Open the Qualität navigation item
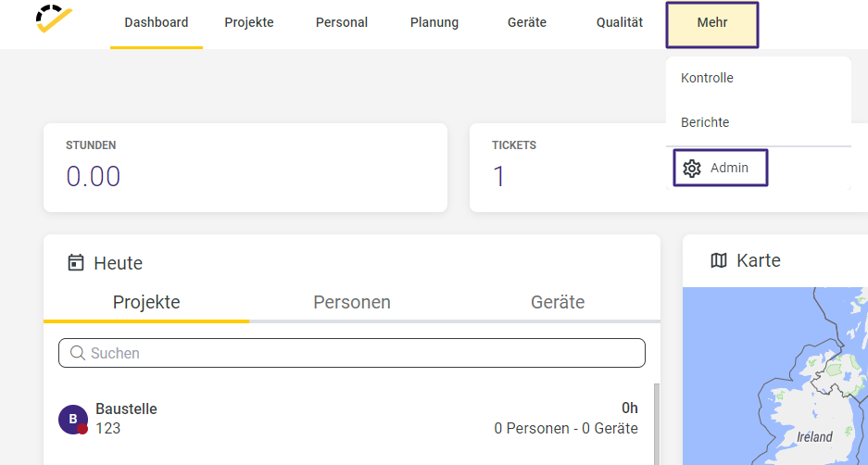This screenshot has width=868, height=465. click(x=620, y=23)
